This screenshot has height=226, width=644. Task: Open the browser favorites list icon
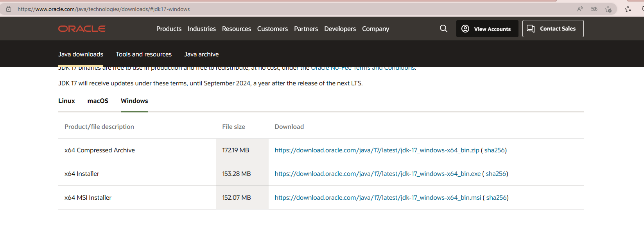[628, 9]
